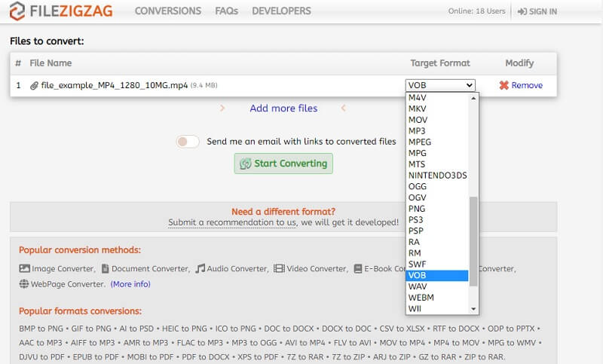Open the DEVELOPERS menu item

coord(281,11)
